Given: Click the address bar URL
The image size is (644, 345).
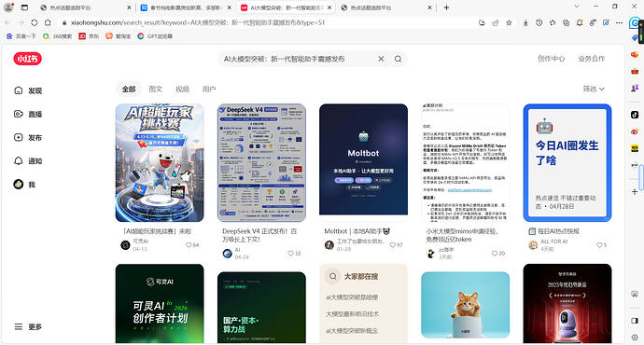Looking at the screenshot, I should [x=198, y=23].
